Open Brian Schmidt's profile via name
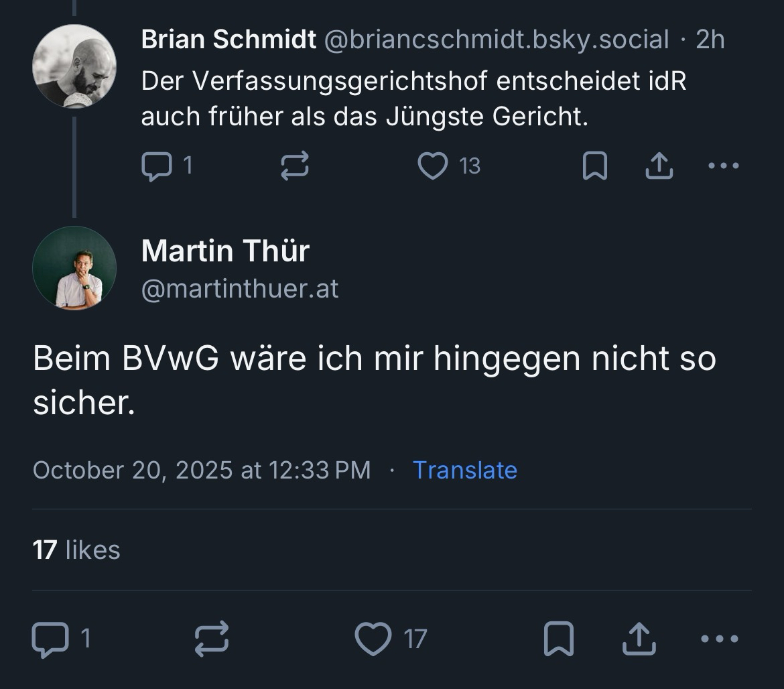The width and height of the screenshot is (784, 689). click(228, 40)
